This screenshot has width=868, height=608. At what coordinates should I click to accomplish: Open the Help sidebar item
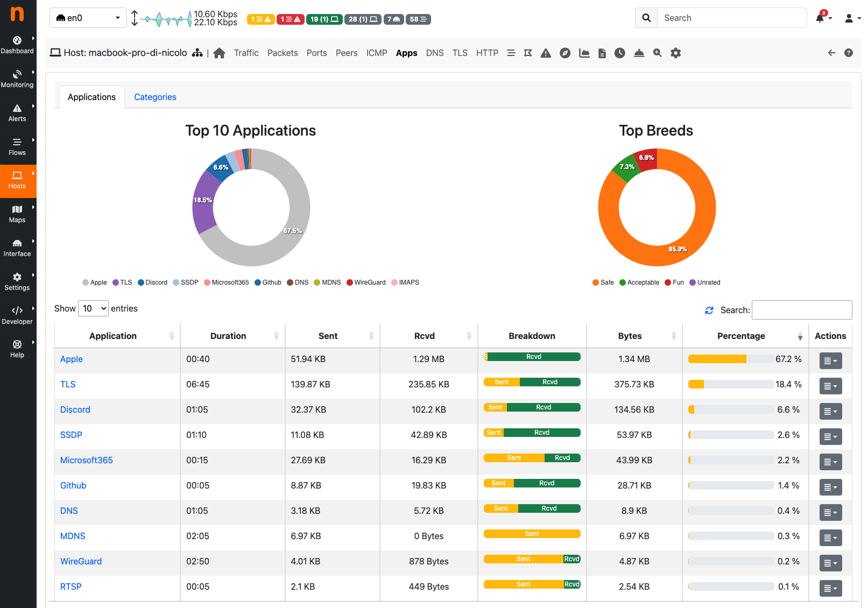point(17,349)
